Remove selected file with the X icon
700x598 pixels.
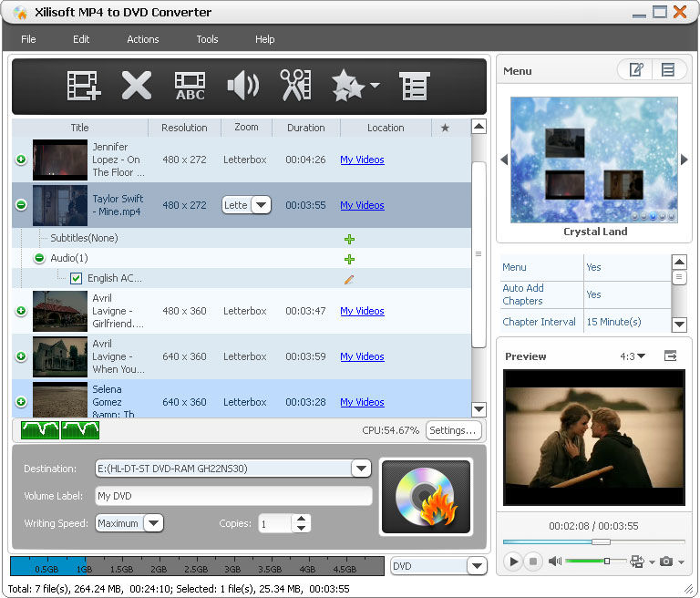point(136,86)
